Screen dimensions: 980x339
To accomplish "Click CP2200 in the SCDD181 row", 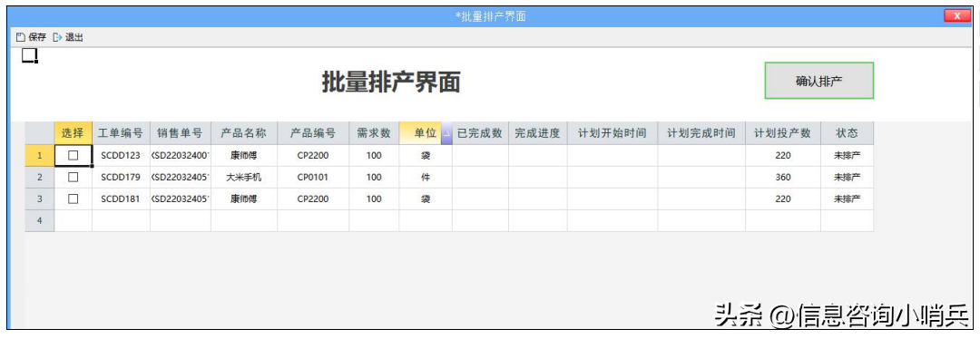I will pyautogui.click(x=313, y=199).
